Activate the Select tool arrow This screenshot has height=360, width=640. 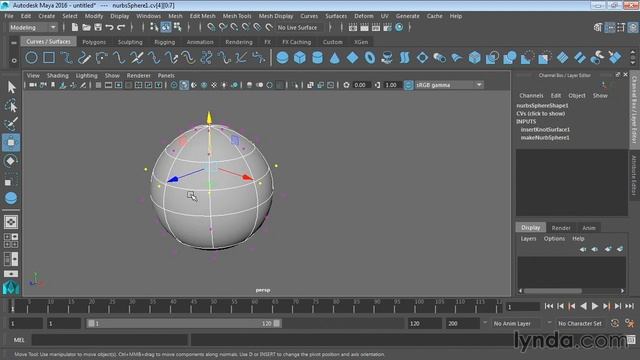pyautogui.click(x=11, y=87)
